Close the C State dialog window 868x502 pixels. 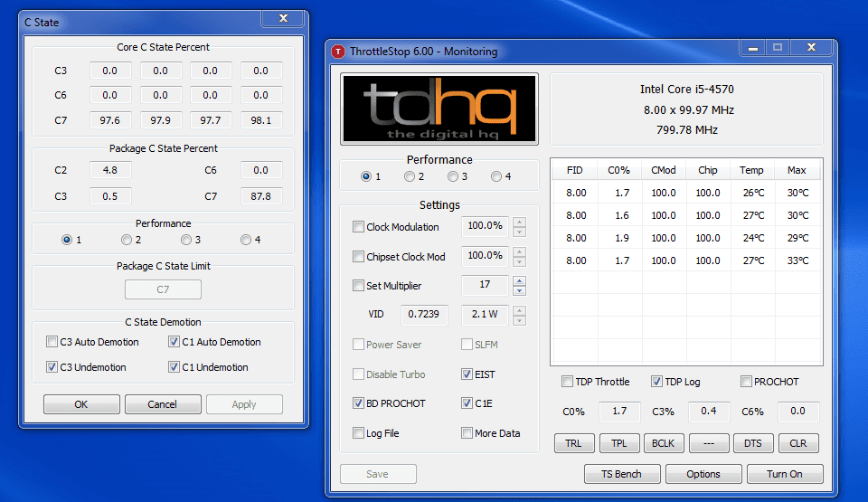[x=283, y=18]
